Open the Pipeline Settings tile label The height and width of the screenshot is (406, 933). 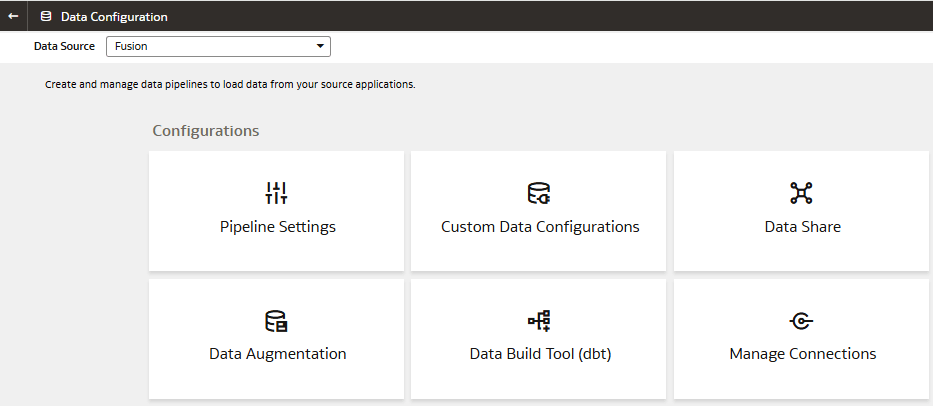click(x=277, y=227)
